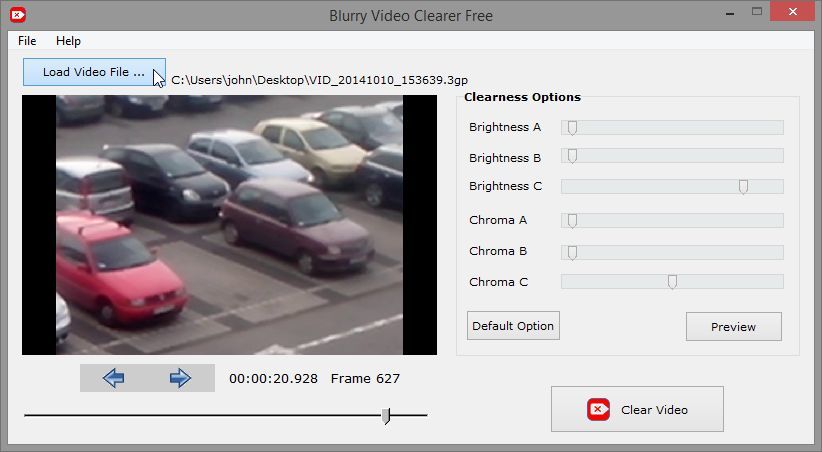Click the video preview frame of parked cars
The image size is (822, 452).
pos(229,225)
